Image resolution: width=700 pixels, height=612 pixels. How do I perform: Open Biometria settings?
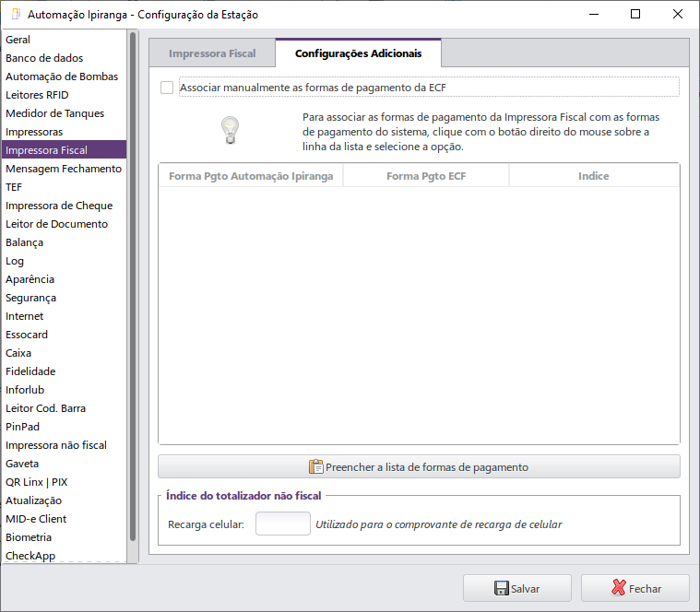[x=64, y=537]
